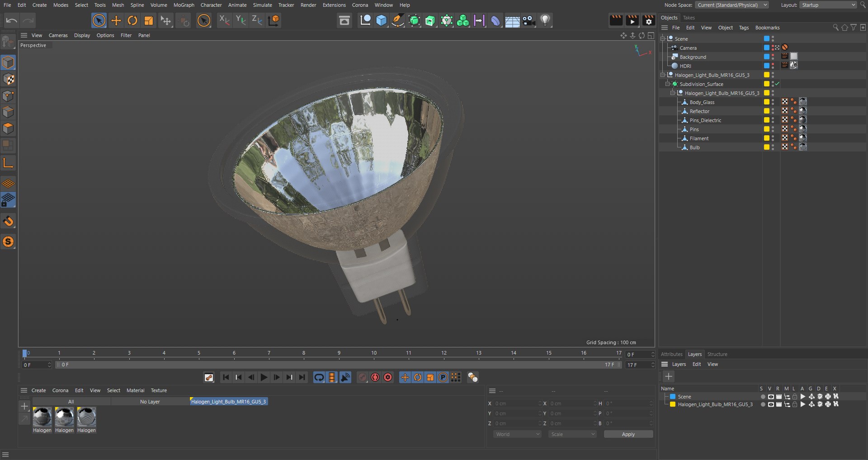This screenshot has height=460, width=868.
Task: Toggle Subdivision_Surface enable checkmark
Action: pos(777,84)
